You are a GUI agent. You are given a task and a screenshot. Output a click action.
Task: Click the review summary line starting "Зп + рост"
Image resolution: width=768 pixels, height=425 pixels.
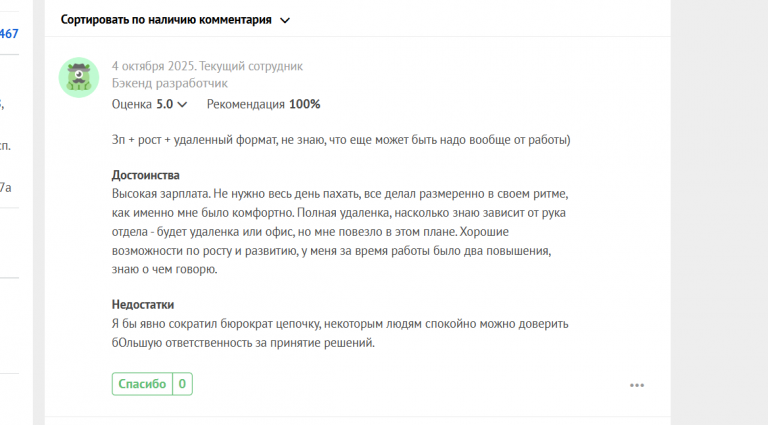click(x=340, y=139)
